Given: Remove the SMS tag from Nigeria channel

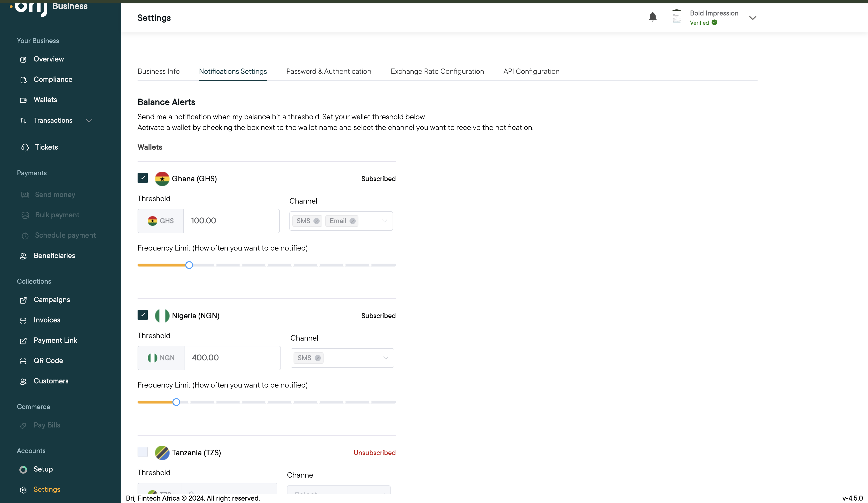Looking at the screenshot, I should [318, 358].
